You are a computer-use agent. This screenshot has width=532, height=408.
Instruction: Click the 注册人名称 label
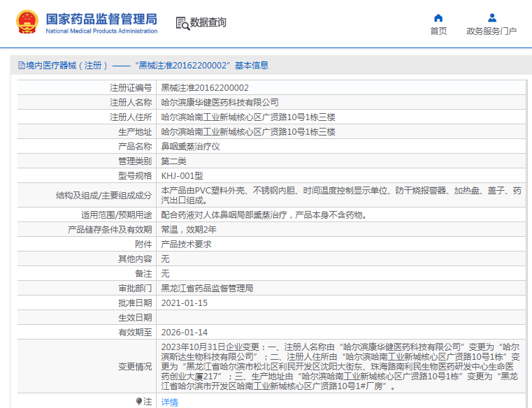pyautogui.click(x=131, y=103)
